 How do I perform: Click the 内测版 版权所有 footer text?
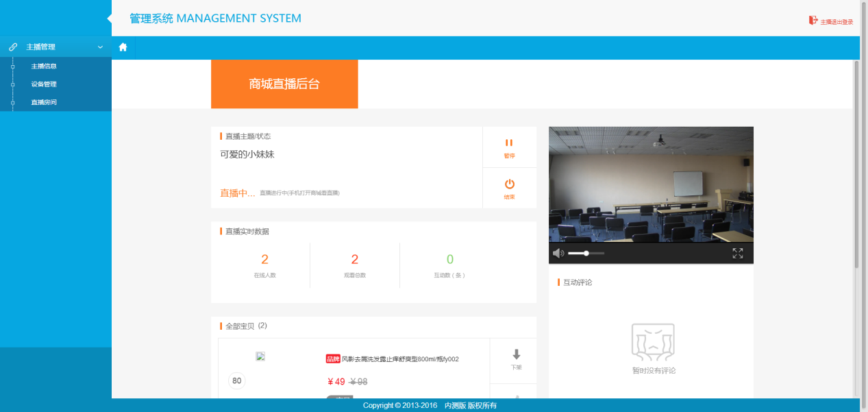coord(471,406)
